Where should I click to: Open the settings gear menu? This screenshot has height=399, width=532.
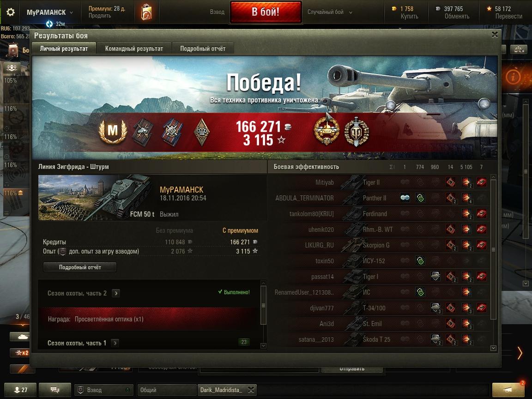pos(11,12)
